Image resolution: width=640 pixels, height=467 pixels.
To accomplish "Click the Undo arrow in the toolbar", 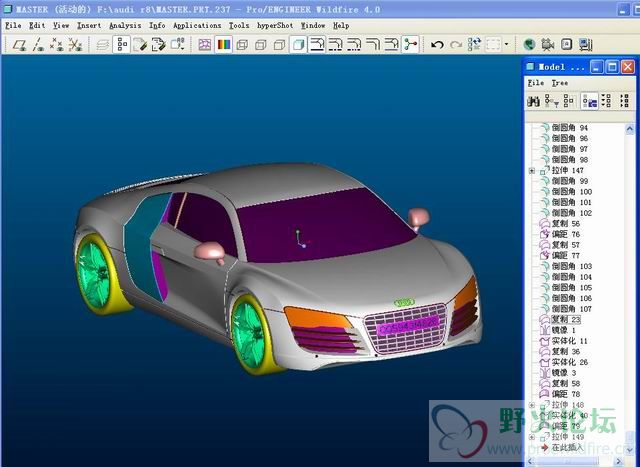I will pos(437,44).
